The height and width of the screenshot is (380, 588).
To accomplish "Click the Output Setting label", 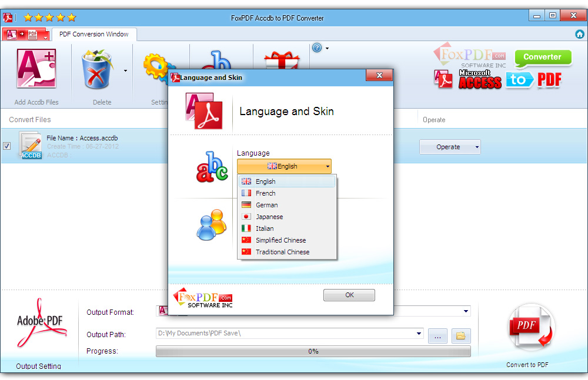I will [x=38, y=366].
